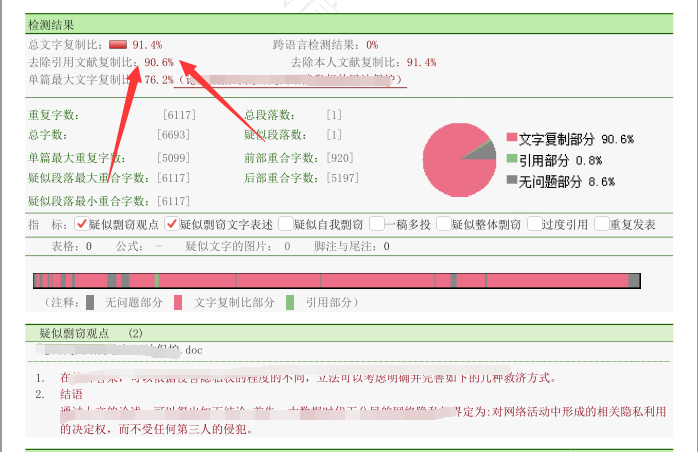Click the segmented text duplication bar
Screen dimensions: 698x452
point(336,280)
